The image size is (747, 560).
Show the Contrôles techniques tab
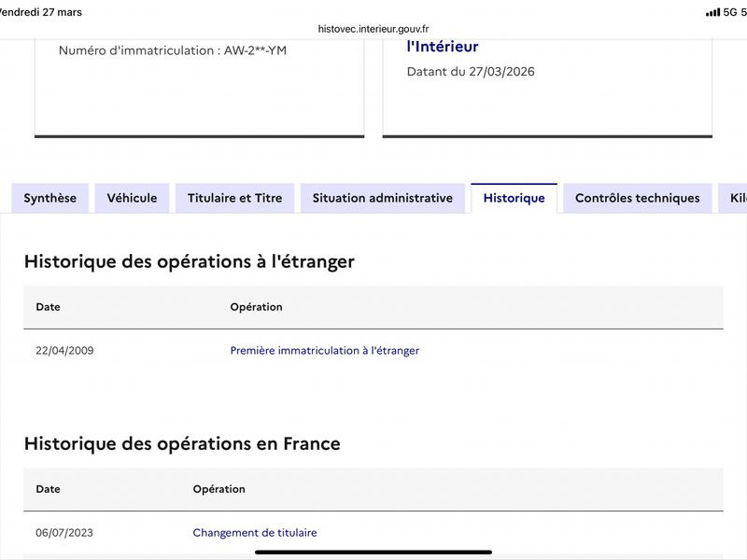pos(637,198)
